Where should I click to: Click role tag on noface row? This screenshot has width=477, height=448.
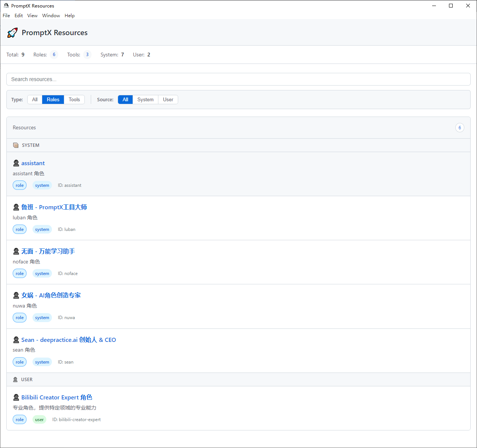coord(20,274)
